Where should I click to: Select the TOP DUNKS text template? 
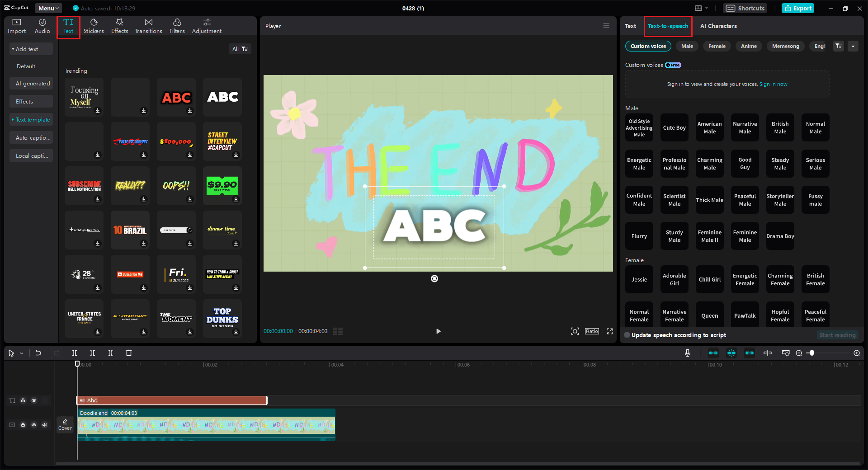[x=222, y=319]
